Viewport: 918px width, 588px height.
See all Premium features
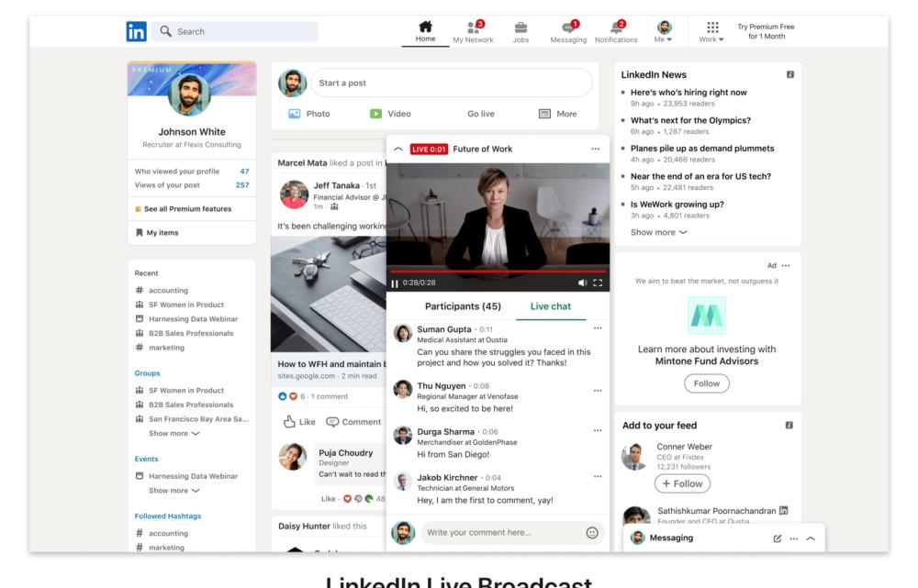[x=184, y=209]
